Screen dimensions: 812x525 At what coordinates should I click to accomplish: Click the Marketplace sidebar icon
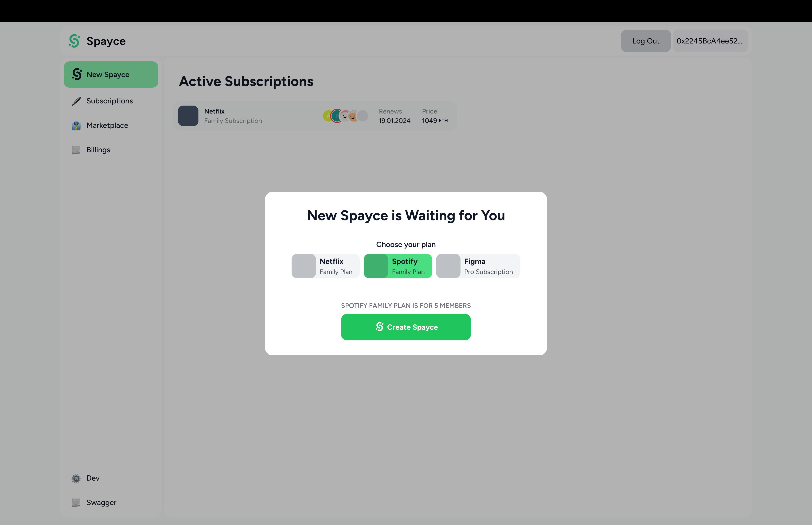[76, 126]
